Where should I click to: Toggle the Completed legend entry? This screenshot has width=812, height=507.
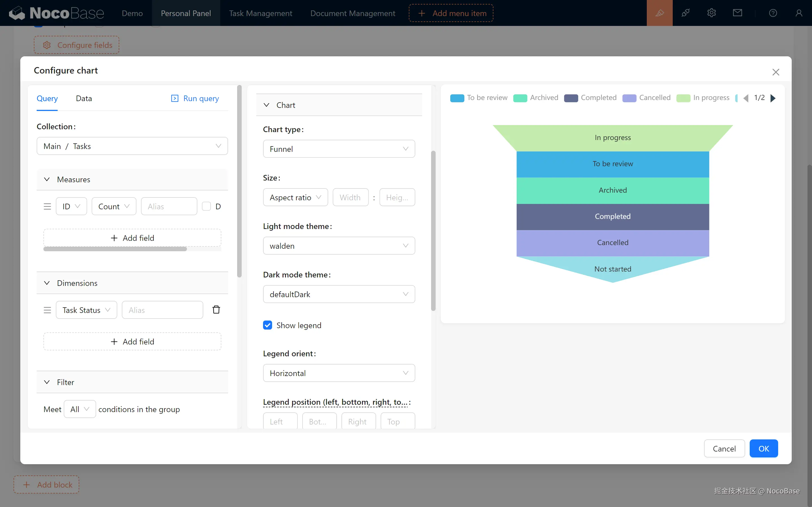click(x=590, y=97)
